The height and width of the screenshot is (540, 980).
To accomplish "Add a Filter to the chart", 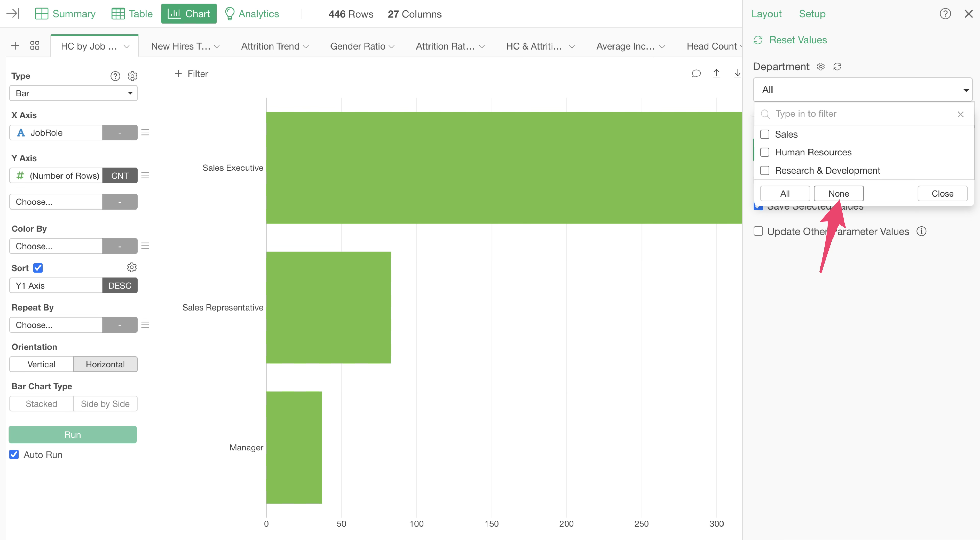I will click(x=191, y=74).
